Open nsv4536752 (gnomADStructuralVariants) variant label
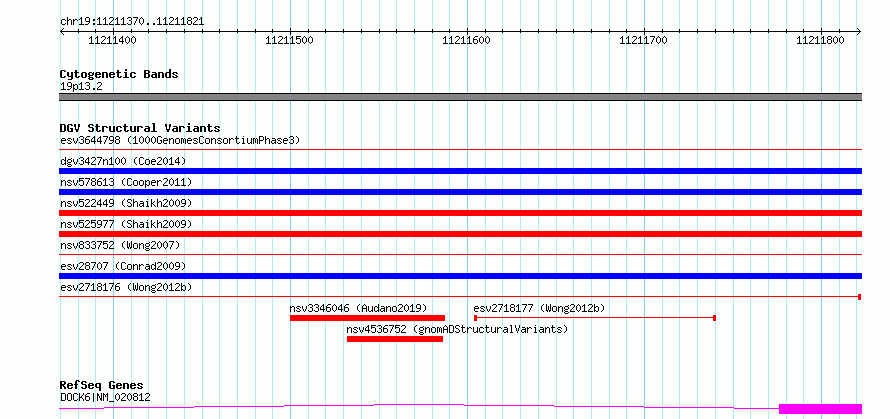890x419 pixels. [457, 329]
